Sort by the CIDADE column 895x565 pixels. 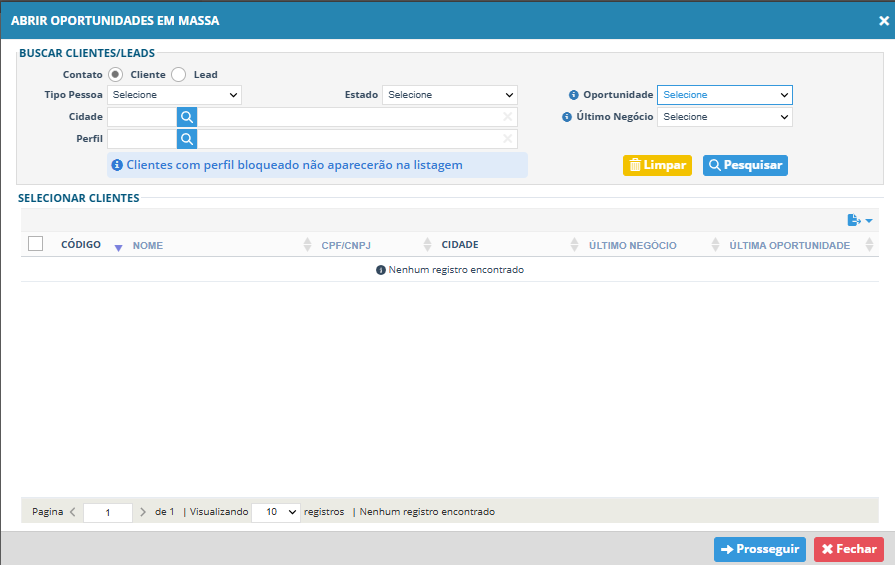[460, 245]
